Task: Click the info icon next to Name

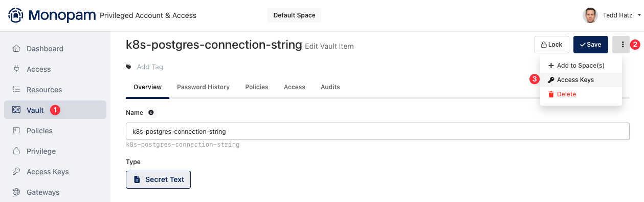Action: pyautogui.click(x=151, y=113)
